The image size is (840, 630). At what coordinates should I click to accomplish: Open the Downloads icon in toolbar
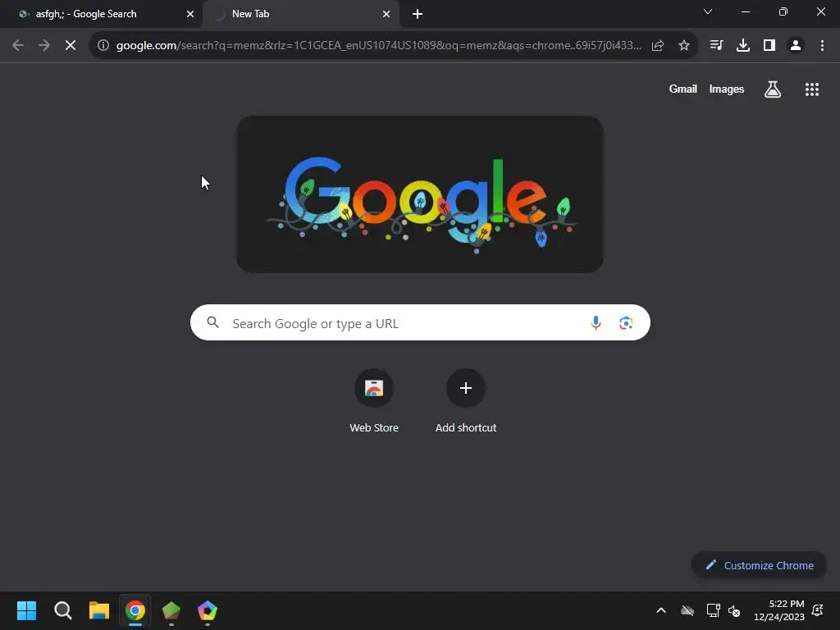tap(743, 46)
